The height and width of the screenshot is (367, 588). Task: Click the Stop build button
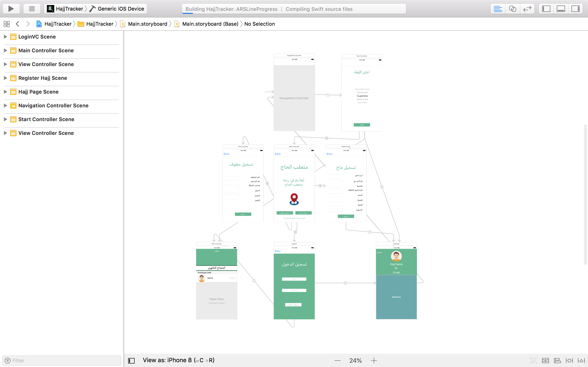[x=32, y=9]
